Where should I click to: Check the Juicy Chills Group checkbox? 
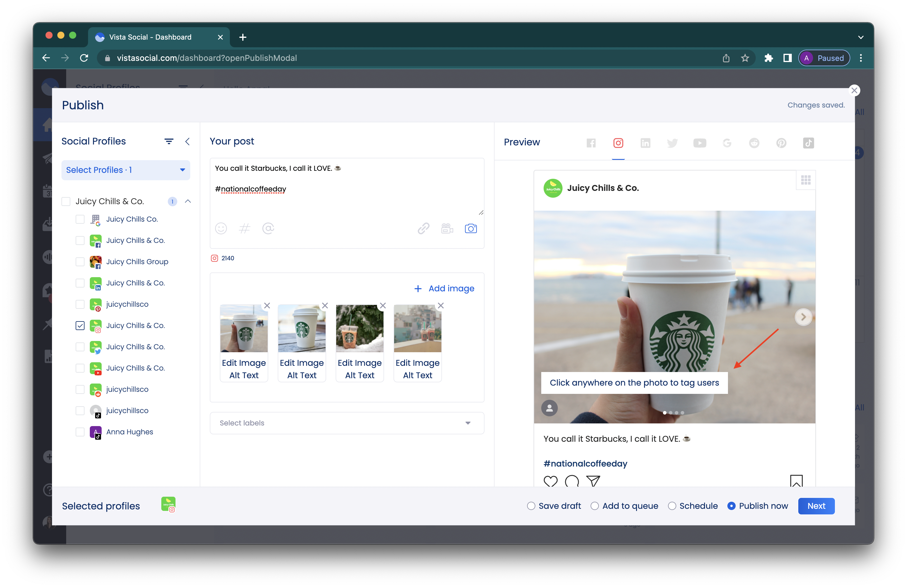[x=80, y=262]
